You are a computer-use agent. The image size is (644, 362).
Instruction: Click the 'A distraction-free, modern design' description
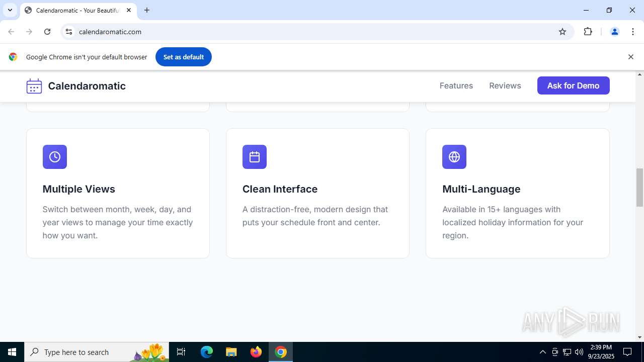click(x=315, y=216)
